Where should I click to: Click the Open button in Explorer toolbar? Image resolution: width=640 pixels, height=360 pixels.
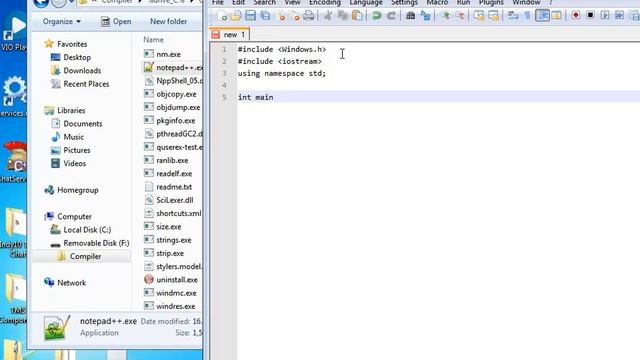(116, 21)
